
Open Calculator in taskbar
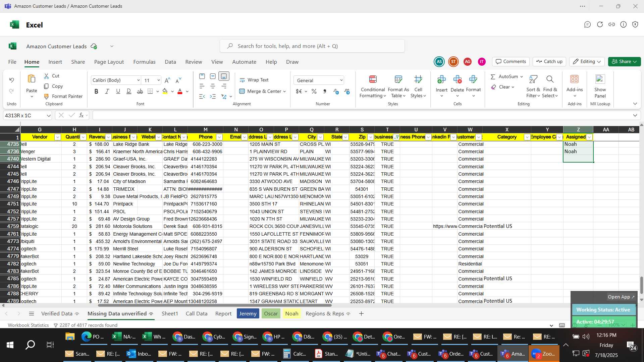[x=295, y=354]
